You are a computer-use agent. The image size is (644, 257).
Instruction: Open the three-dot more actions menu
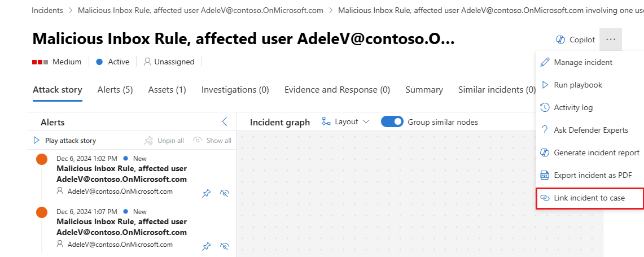(611, 40)
